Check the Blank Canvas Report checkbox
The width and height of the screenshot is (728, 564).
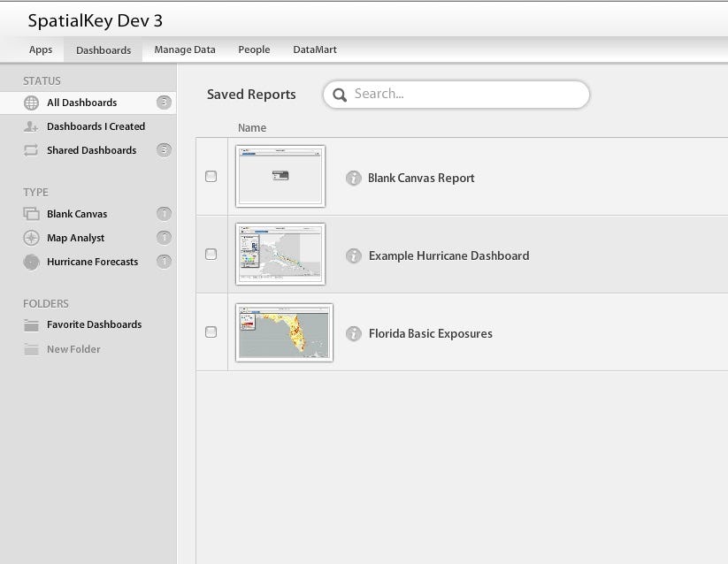point(211,176)
